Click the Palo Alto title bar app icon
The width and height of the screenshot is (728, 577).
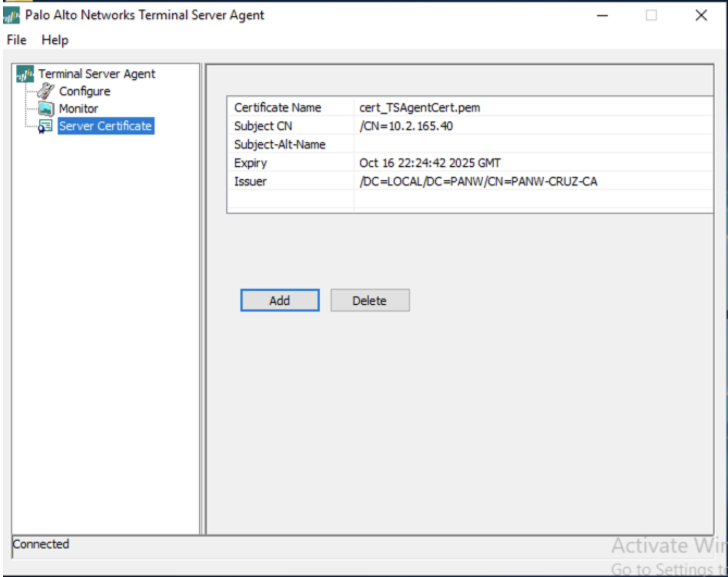click(x=11, y=16)
